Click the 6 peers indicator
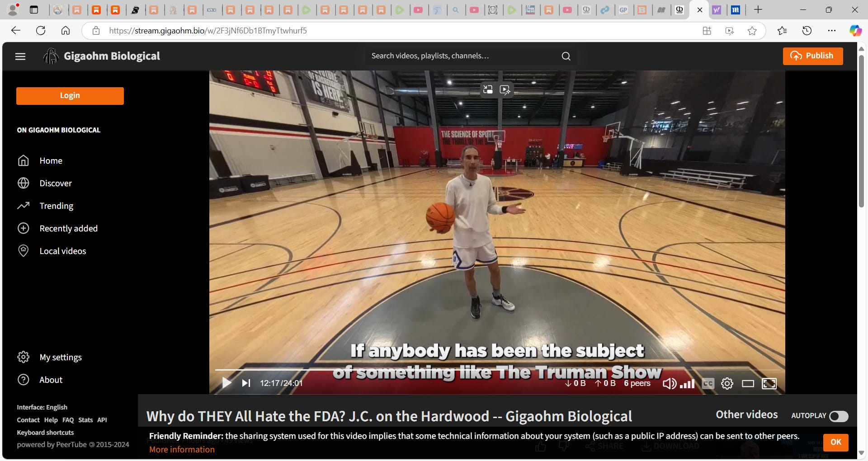 [x=637, y=383]
